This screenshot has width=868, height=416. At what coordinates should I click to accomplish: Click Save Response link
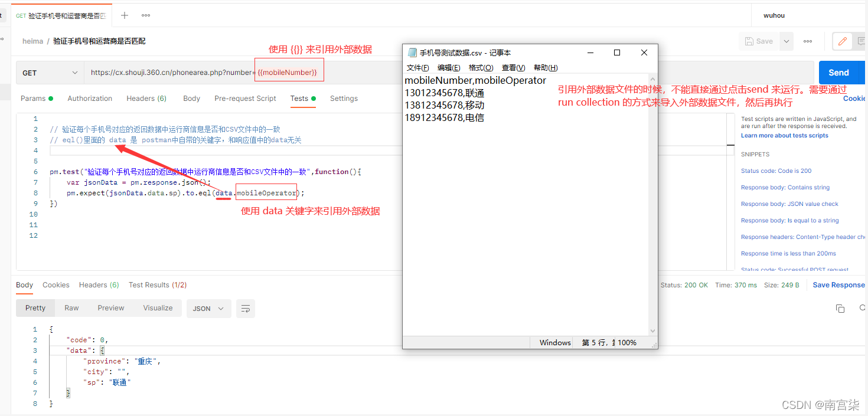pos(838,285)
